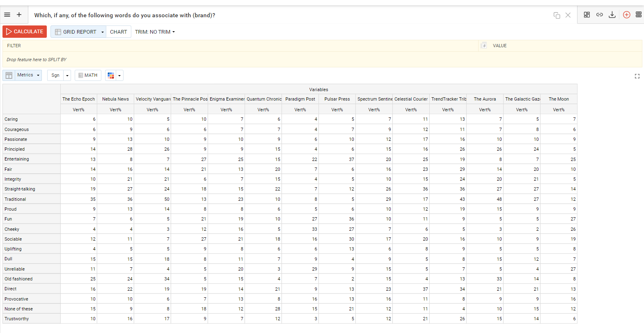Click the copy icon next to the question title
This screenshot has width=644, height=333.
557,15
